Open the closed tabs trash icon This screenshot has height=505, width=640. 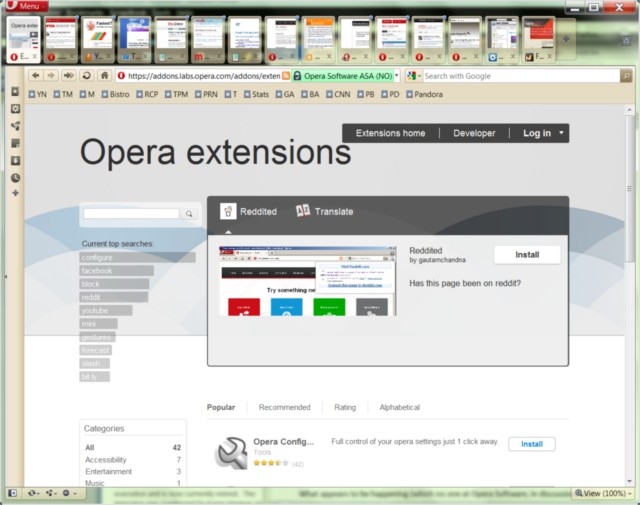[627, 40]
